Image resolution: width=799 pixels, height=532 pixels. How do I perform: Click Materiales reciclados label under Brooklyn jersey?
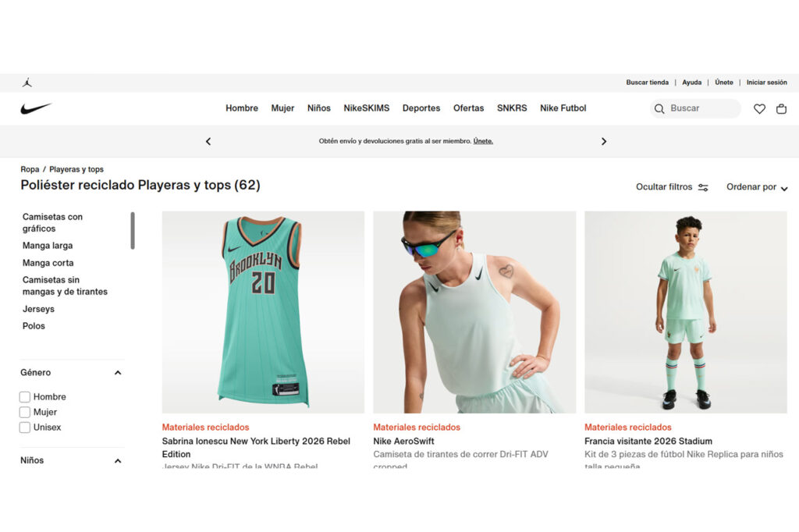tap(205, 427)
